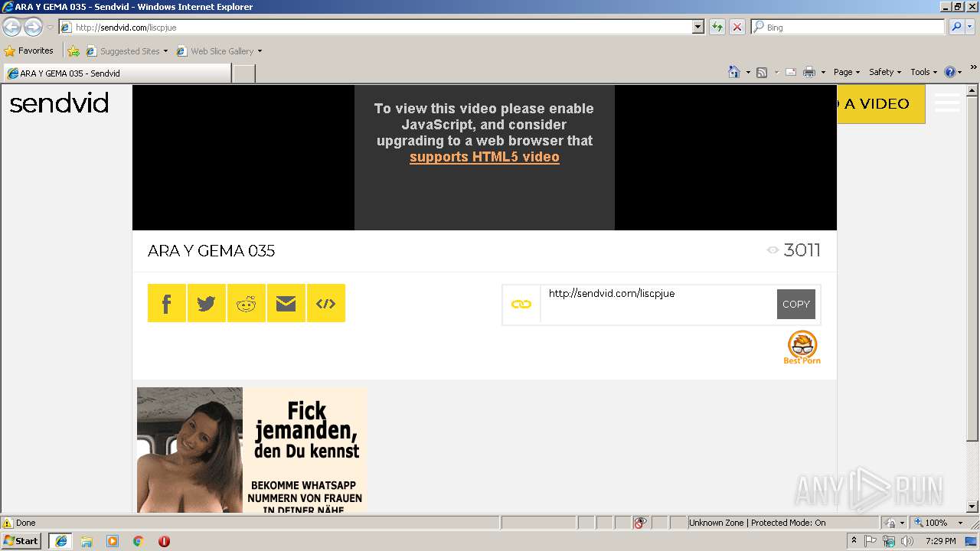This screenshot has width=980, height=551.
Task: Click the Action Center flag icon
Action: [871, 541]
